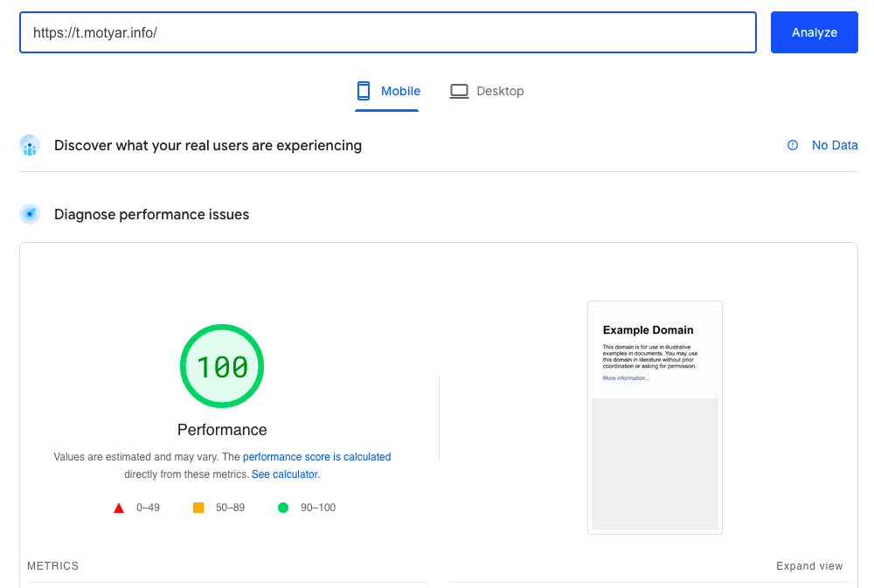Click the Example Domain page screenshot thumbnail

655,417
